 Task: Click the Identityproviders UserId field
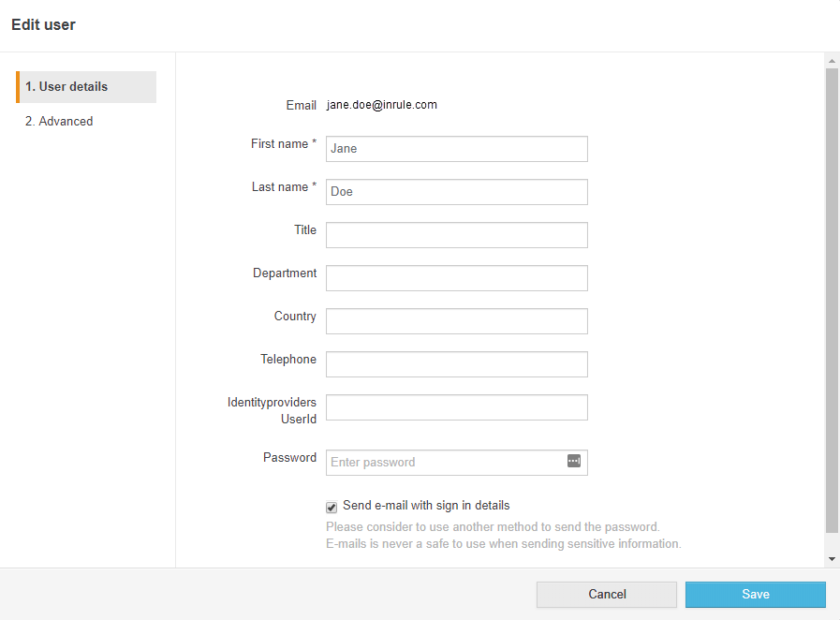tap(456, 407)
